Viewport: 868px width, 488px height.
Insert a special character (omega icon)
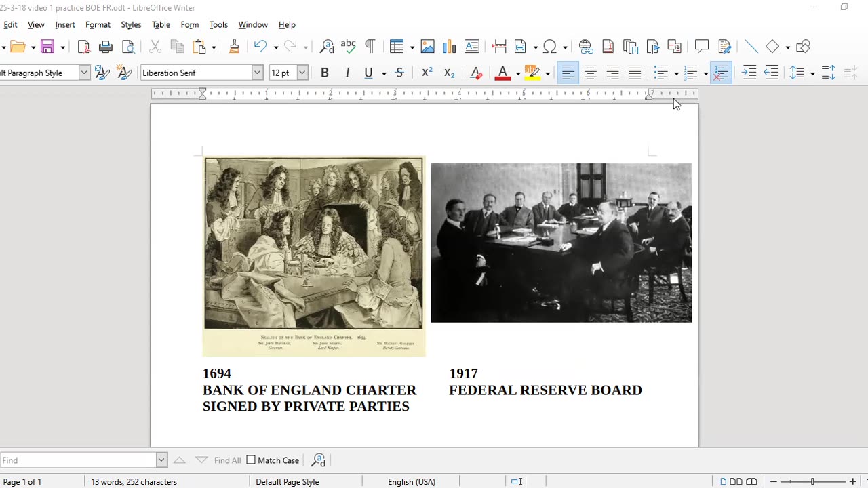[550, 47]
